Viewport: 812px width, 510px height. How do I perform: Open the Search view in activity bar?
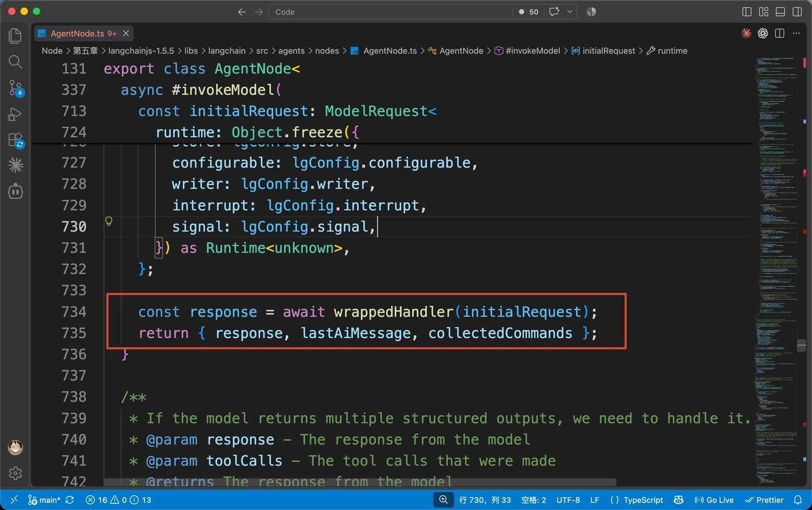click(15, 62)
